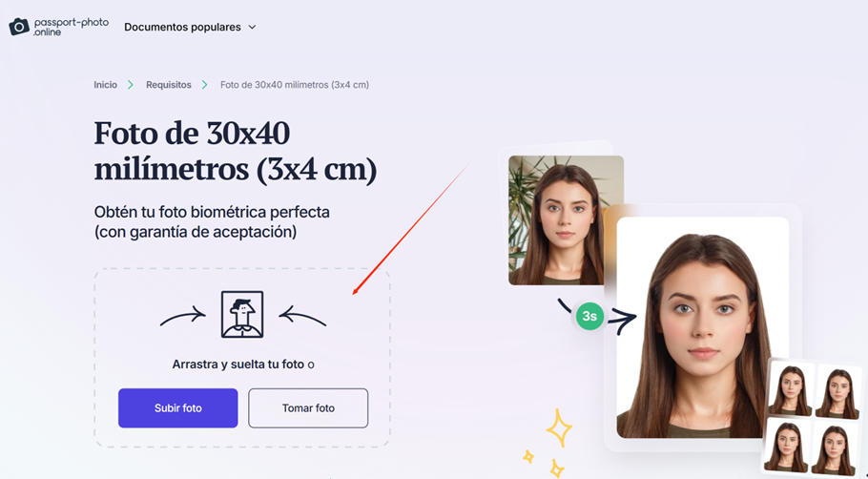Select the Foto de 30x40 milímetros breadcrumb
Image resolution: width=868 pixels, height=479 pixels.
click(x=295, y=85)
